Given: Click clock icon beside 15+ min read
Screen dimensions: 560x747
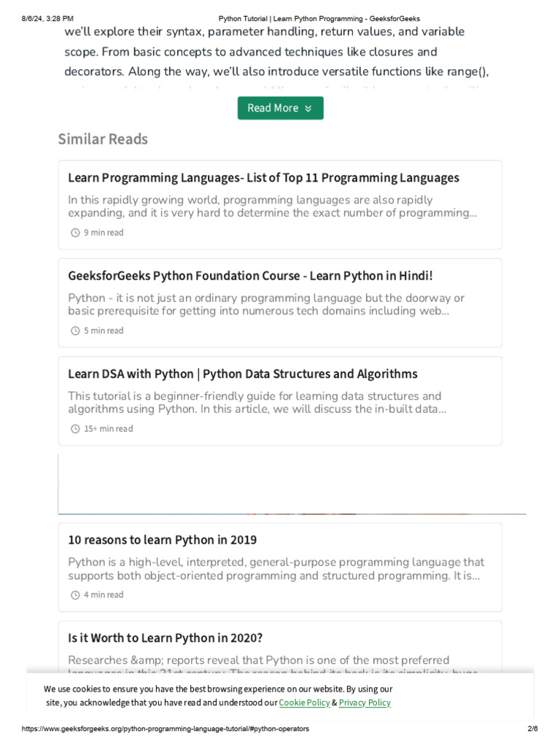Looking at the screenshot, I should 74,429.
